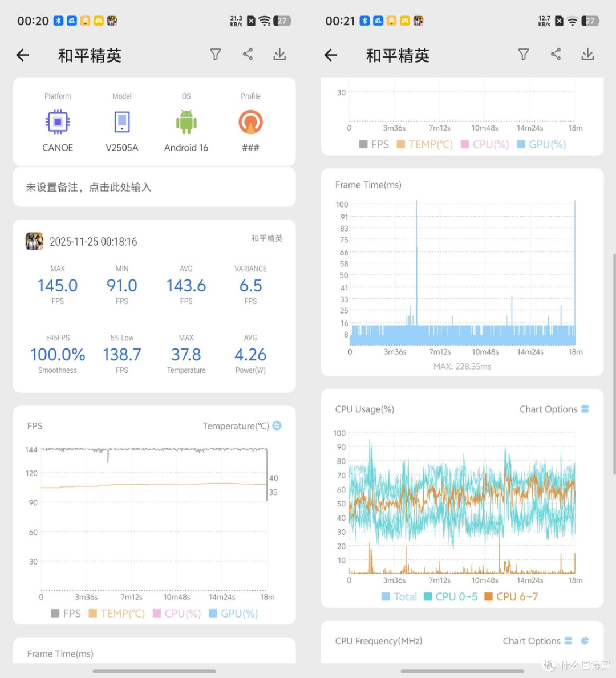Tap the left screen's Frame Time(ms) header

click(x=60, y=653)
